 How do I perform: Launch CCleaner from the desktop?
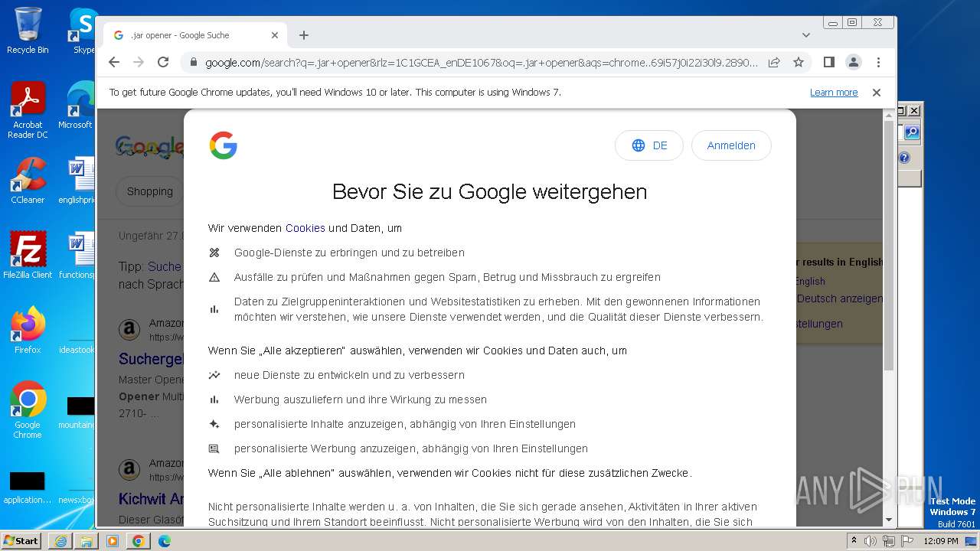click(x=28, y=181)
